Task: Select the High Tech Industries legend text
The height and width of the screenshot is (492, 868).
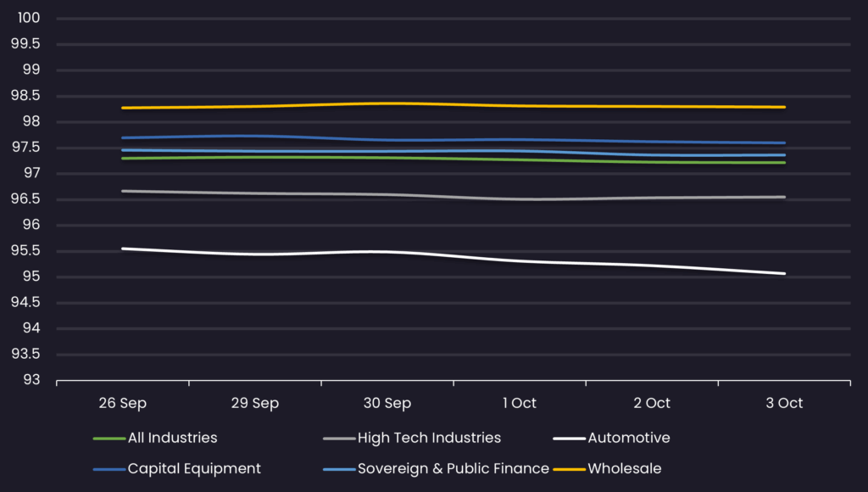Action: (x=429, y=439)
